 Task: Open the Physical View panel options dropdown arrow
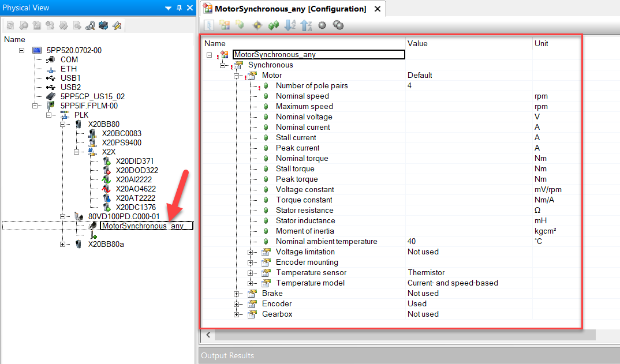[x=168, y=8]
